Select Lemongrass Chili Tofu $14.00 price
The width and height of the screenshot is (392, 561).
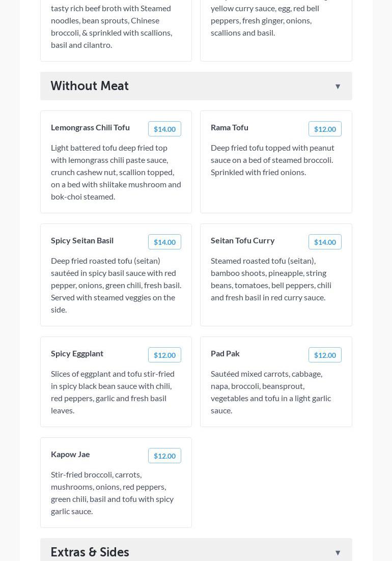tap(164, 129)
